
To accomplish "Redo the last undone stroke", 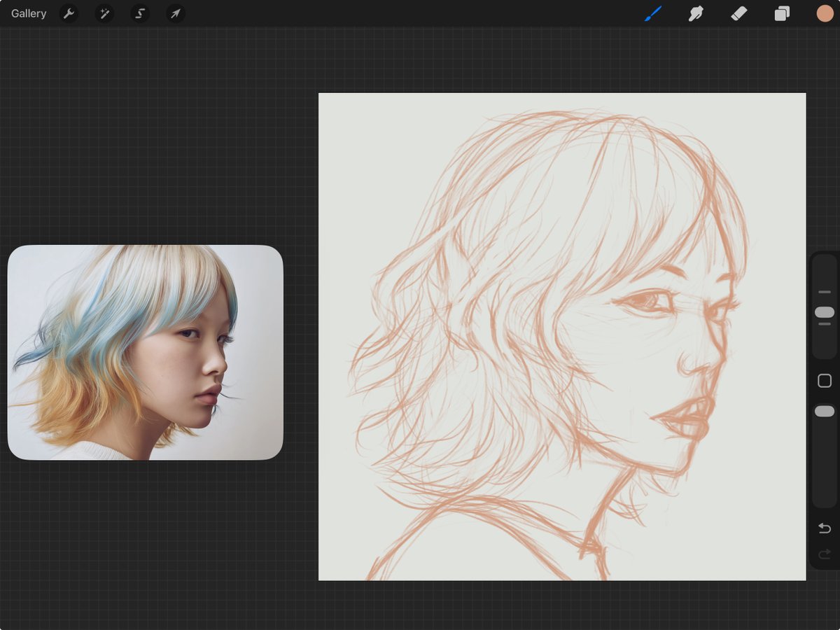I will pyautogui.click(x=825, y=554).
